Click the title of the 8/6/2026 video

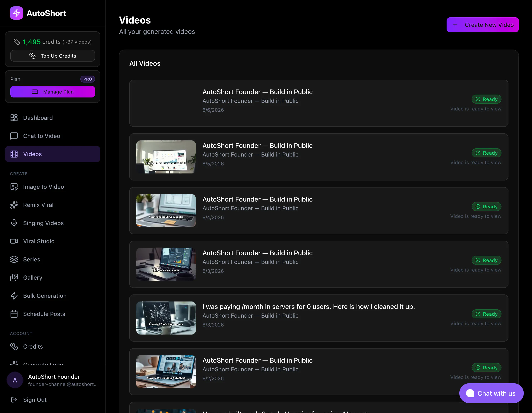point(258,92)
